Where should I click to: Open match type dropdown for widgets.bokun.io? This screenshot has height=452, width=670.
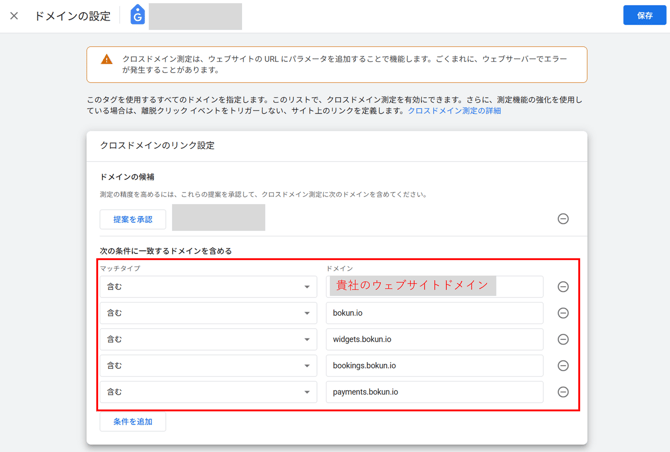(208, 339)
